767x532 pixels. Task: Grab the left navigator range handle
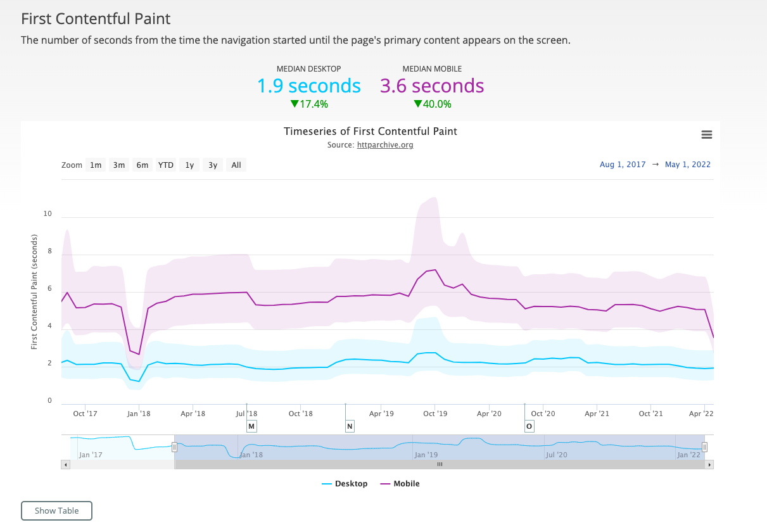click(x=174, y=447)
